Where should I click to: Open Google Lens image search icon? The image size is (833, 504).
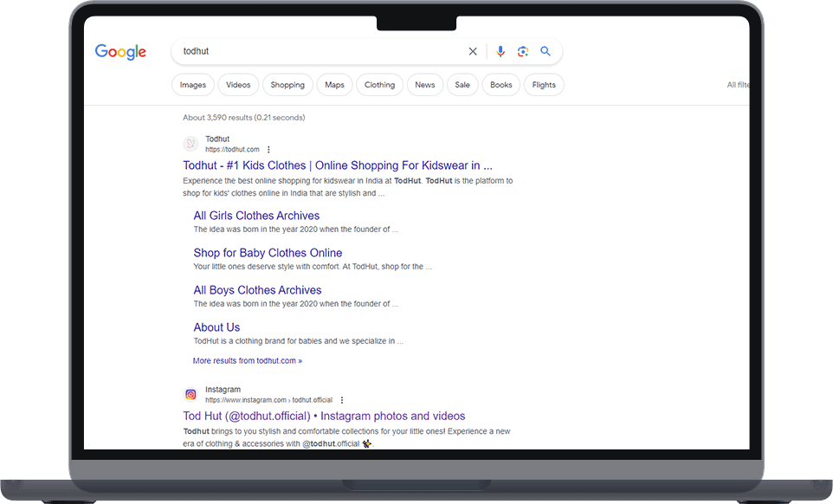tap(523, 51)
